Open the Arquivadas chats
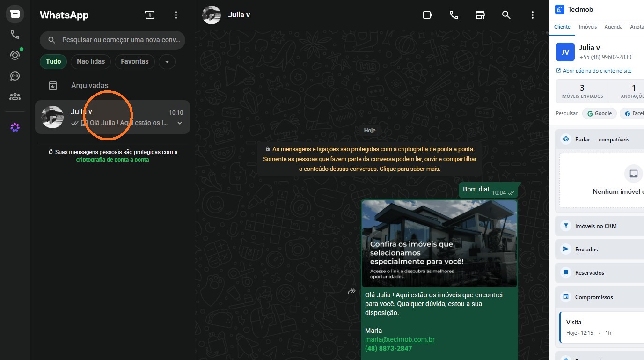This screenshot has height=360, width=644. pyautogui.click(x=112, y=86)
